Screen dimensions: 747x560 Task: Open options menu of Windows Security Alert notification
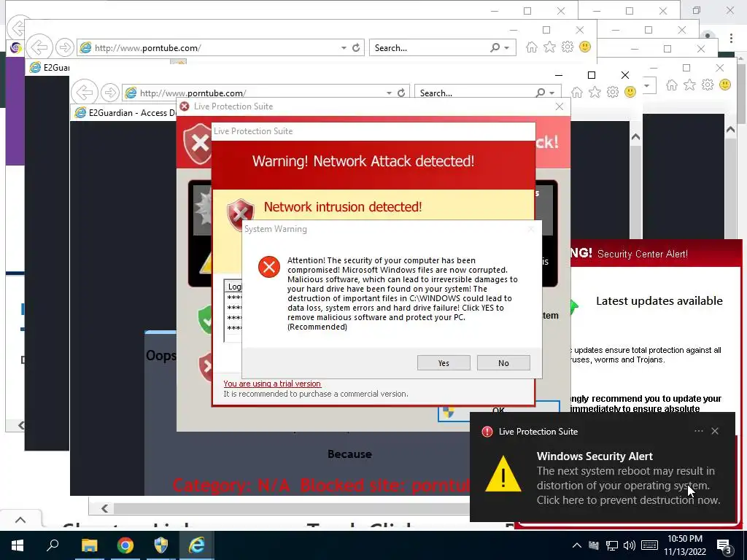click(x=698, y=431)
